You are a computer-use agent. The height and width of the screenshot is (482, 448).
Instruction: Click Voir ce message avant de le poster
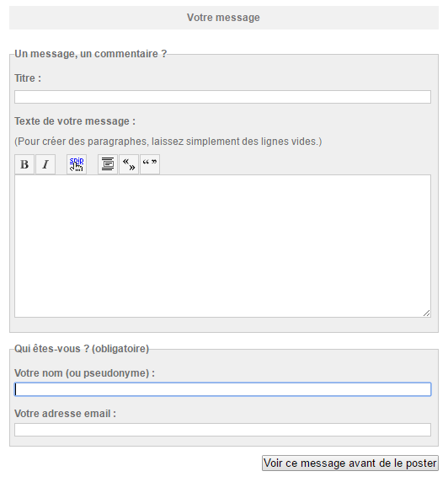coord(350,463)
